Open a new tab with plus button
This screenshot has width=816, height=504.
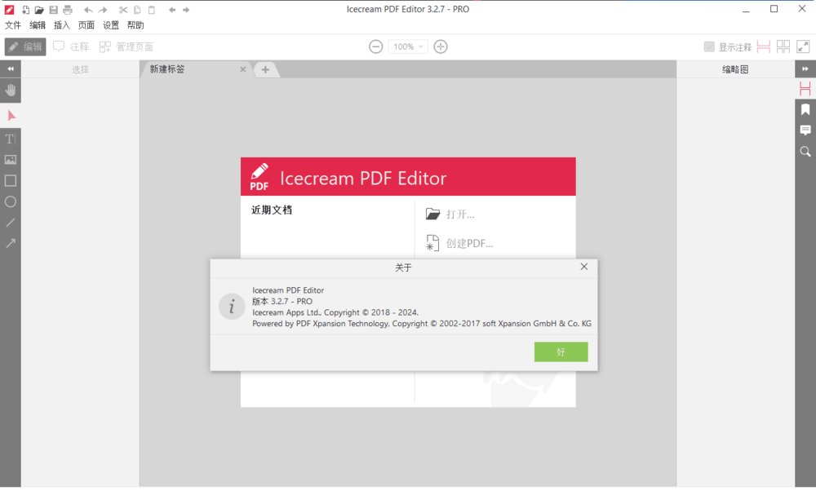(x=266, y=69)
